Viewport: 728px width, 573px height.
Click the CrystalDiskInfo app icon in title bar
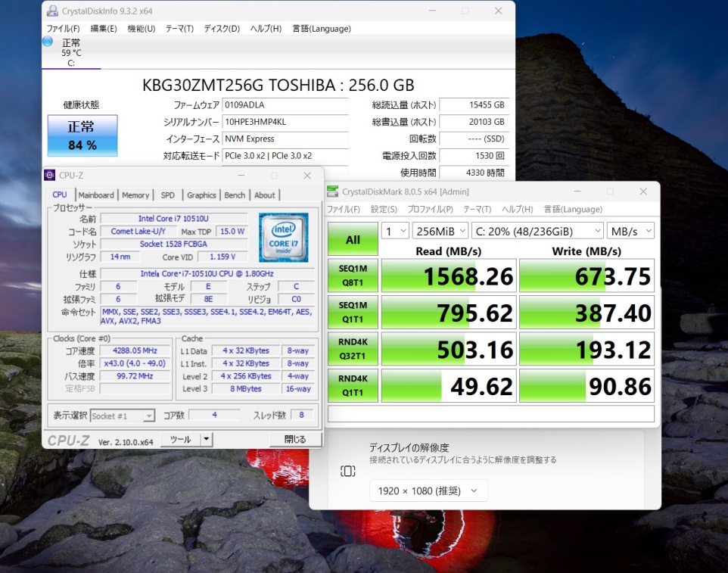tap(52, 11)
